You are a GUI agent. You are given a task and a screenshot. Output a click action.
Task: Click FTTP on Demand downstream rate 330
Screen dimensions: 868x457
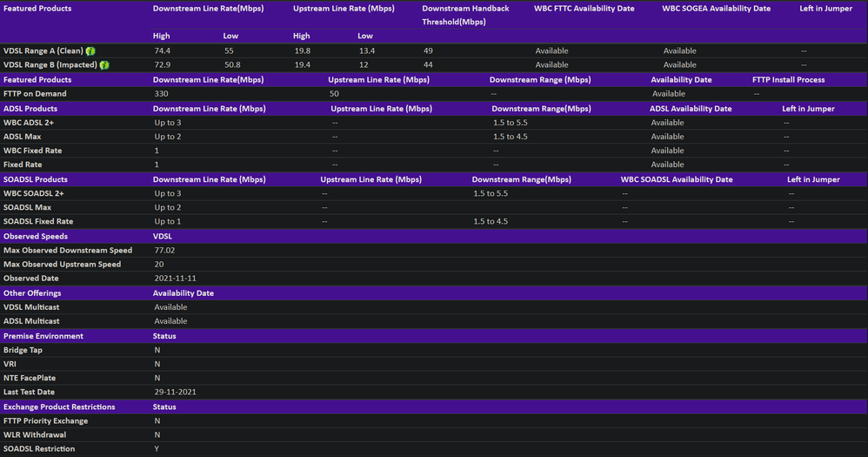(x=161, y=93)
